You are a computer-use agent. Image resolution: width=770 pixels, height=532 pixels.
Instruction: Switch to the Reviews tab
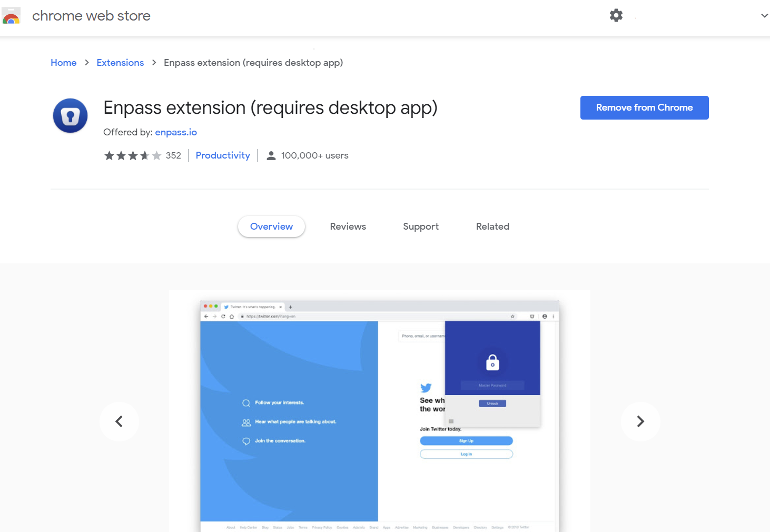(348, 226)
